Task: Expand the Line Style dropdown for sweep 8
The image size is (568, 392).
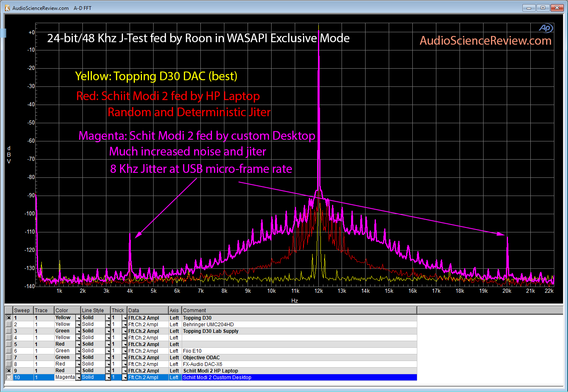Action: pyautogui.click(x=108, y=364)
